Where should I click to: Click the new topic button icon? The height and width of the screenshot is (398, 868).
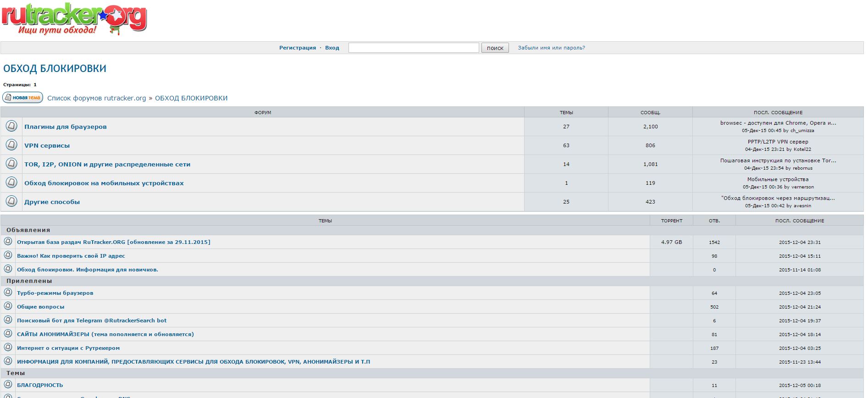22,98
